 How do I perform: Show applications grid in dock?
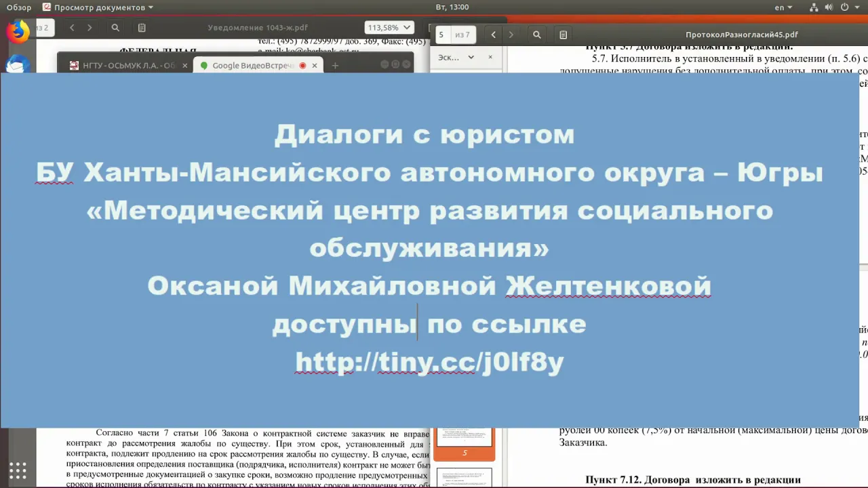[18, 470]
